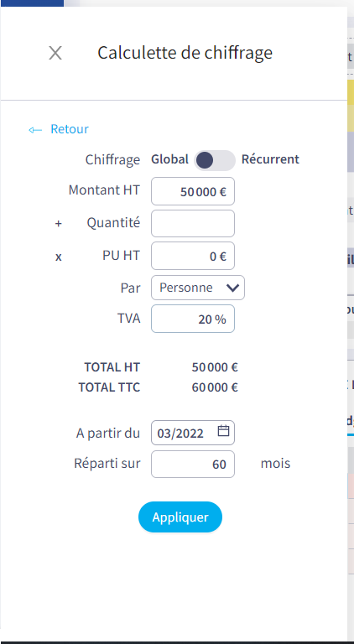
Task: Focus the Réparti sur months field
Action: click(x=193, y=464)
